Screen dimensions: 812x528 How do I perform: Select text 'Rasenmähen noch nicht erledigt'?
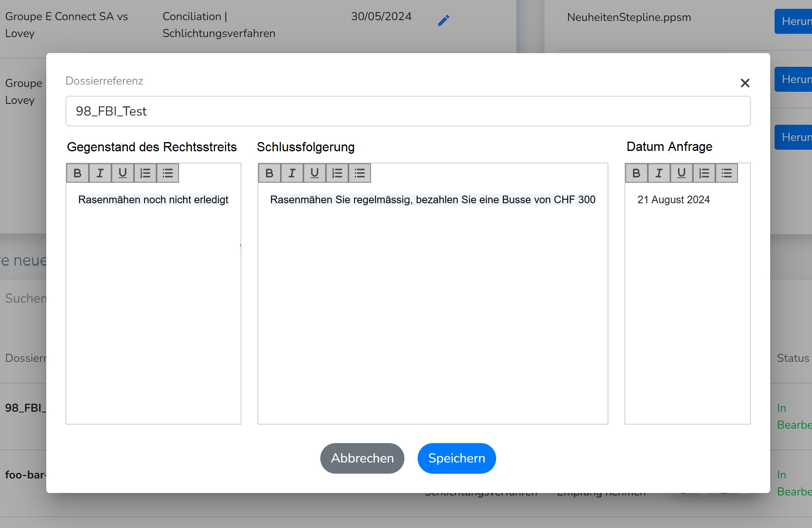click(x=153, y=200)
